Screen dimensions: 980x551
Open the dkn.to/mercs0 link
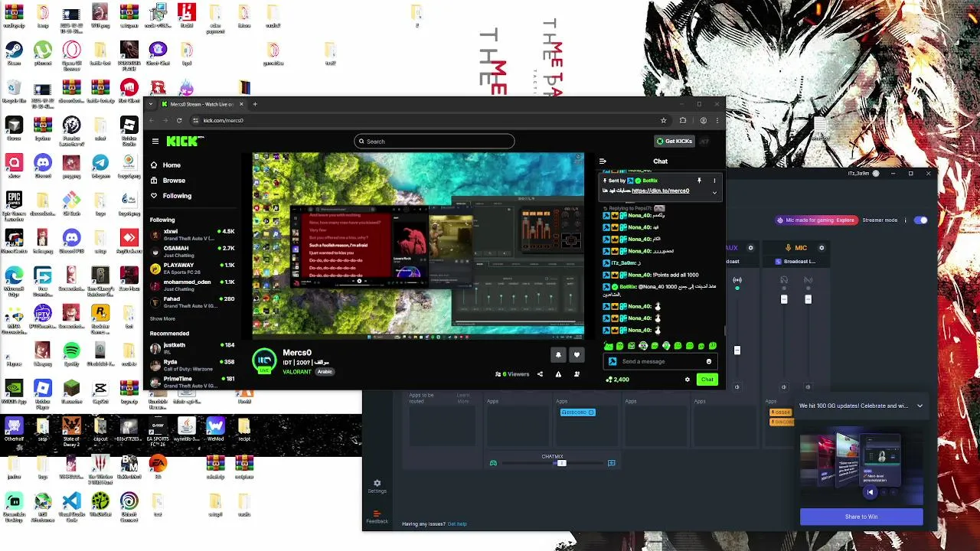(660, 191)
